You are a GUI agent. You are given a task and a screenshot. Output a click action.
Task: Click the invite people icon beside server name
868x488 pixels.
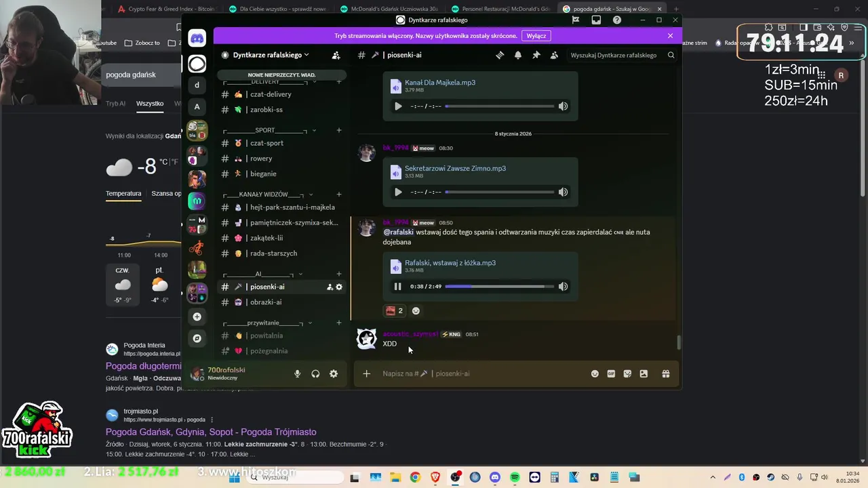point(336,55)
